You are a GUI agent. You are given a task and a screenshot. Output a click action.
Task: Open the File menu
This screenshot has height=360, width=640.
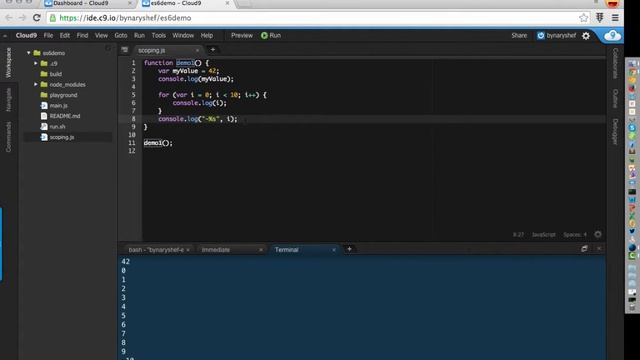tap(48, 36)
